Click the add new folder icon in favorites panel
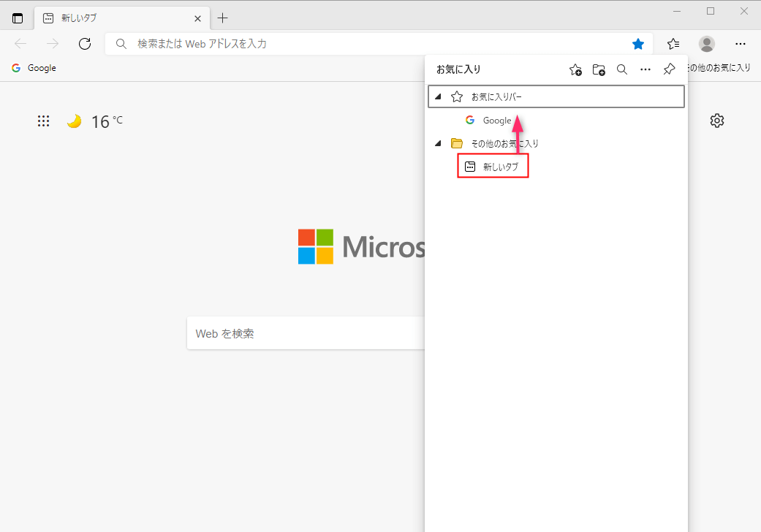 pyautogui.click(x=599, y=69)
